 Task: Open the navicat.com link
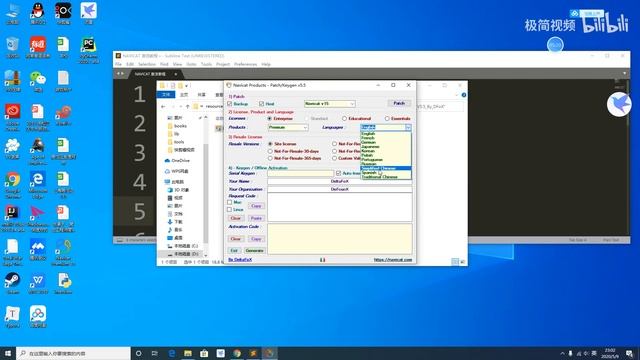click(393, 260)
